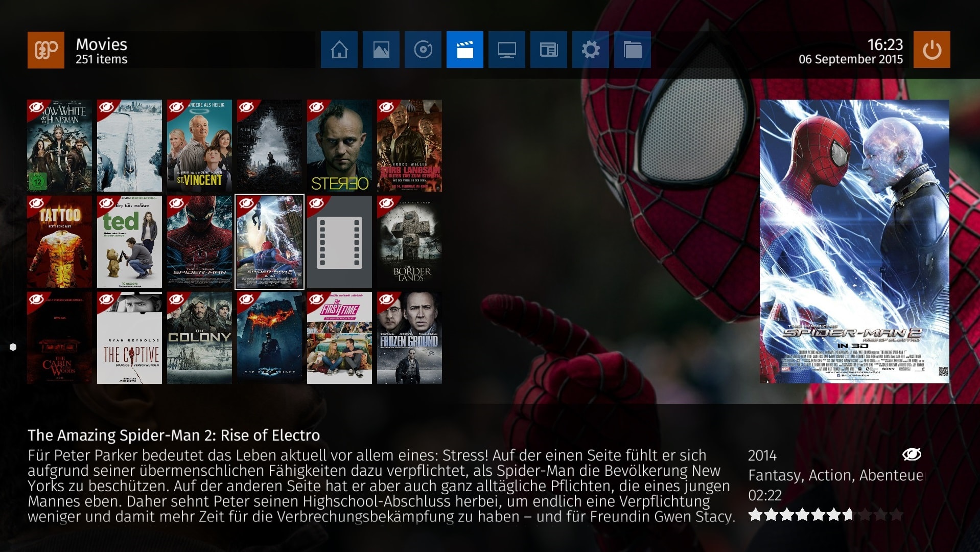Open the Home section icon

click(339, 50)
